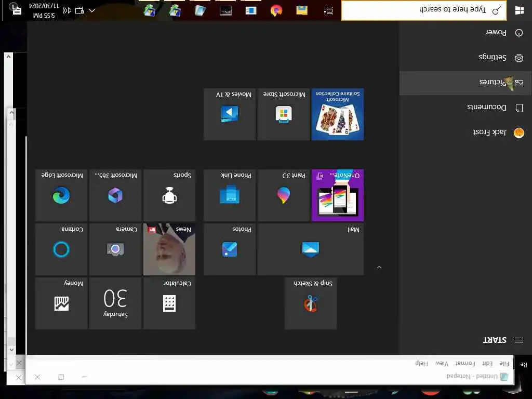Click the Type here to search box

click(424, 10)
